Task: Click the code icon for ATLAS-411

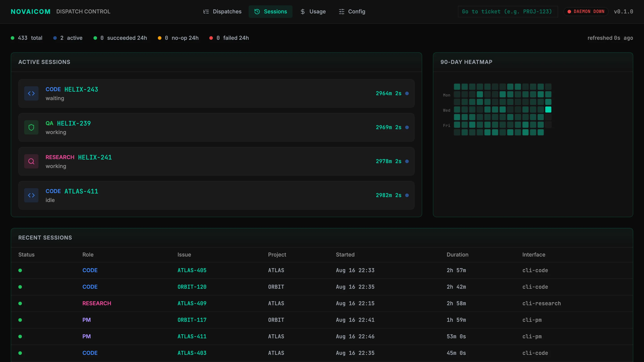Action: 31,195
